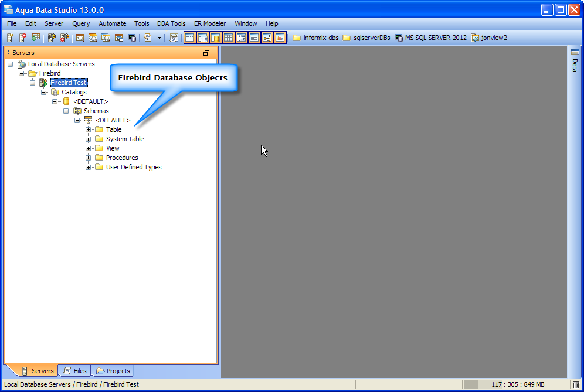
Task: Collapse the Catalogs node
Action: click(x=43, y=92)
